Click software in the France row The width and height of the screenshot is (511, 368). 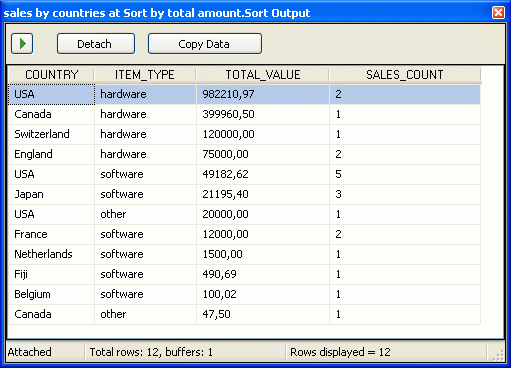pyautogui.click(x=145, y=234)
